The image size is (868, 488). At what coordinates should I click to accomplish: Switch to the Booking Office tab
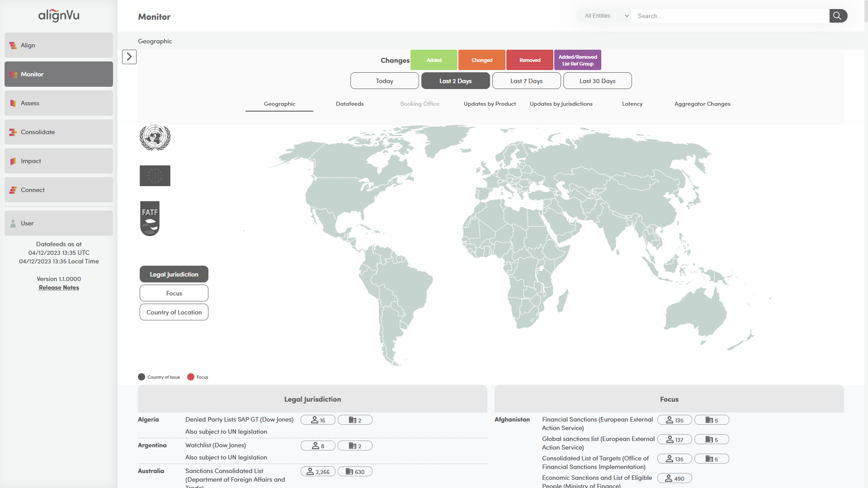pos(420,104)
